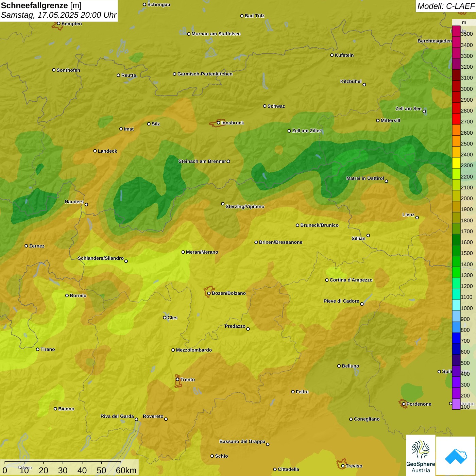Image resolution: width=476 pixels, height=476 pixels.
Task: Click the Zernez location dot
Action: click(x=26, y=246)
